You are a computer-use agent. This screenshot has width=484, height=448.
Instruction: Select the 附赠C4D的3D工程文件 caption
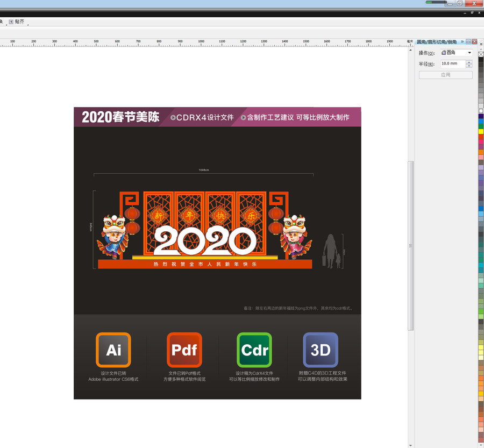coord(323,373)
